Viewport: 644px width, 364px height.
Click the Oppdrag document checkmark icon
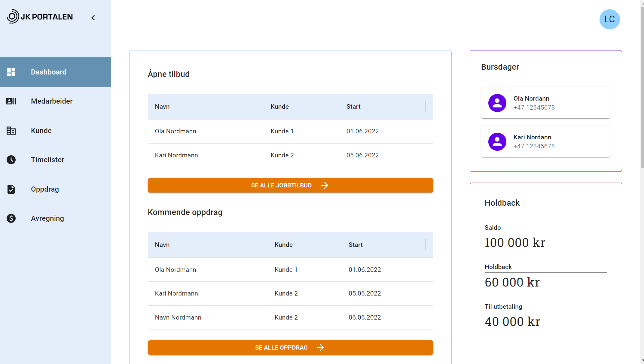click(x=11, y=189)
